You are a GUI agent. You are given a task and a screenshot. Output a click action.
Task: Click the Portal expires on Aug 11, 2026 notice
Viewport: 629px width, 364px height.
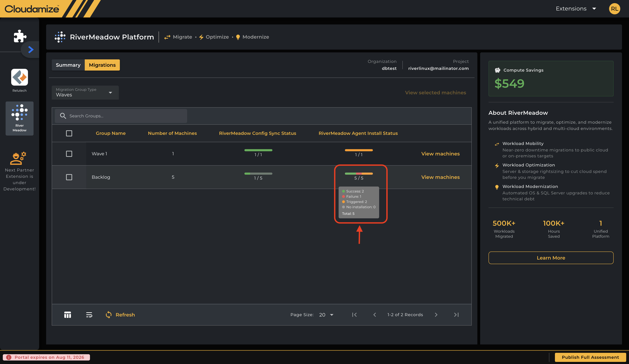click(x=46, y=357)
